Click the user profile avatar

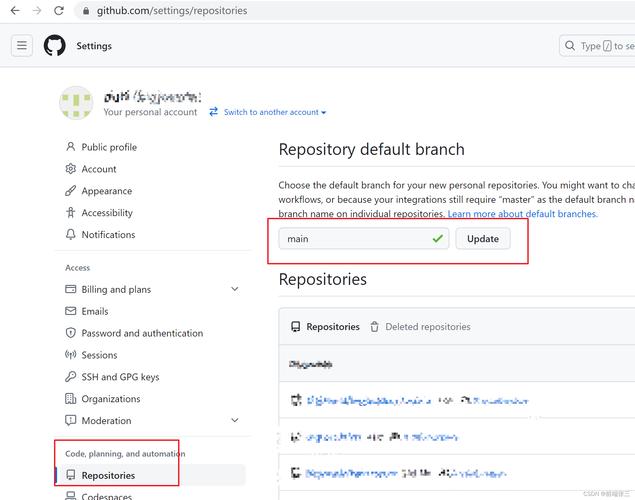[x=76, y=104]
